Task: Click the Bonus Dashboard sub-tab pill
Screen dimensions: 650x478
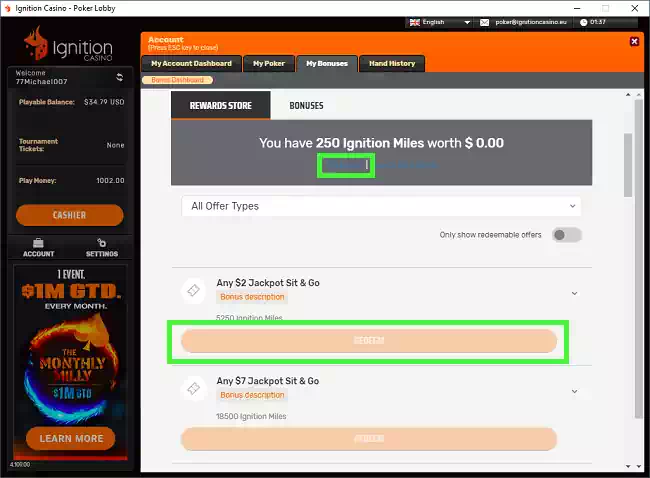Action: (177, 80)
